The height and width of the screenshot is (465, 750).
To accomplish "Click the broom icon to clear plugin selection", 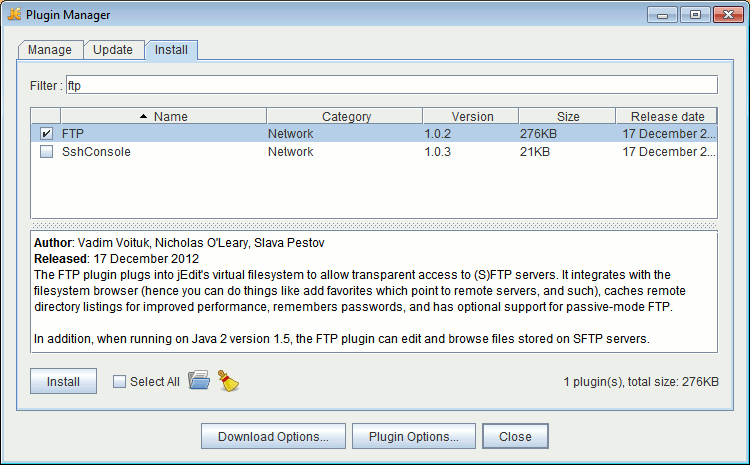I will coord(229,381).
